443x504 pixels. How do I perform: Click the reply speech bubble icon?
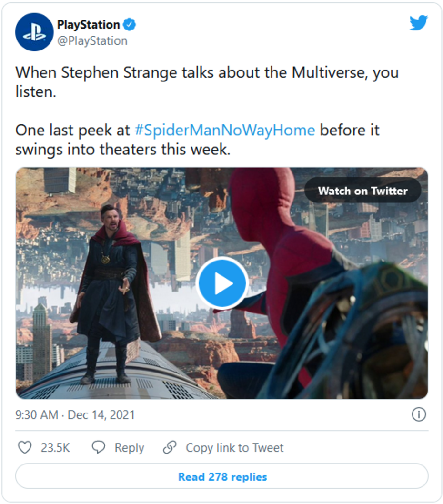click(x=98, y=447)
